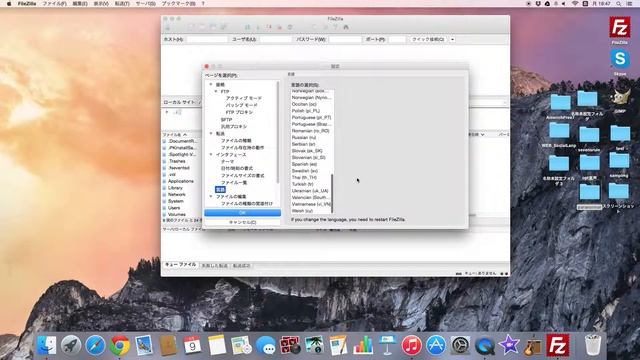This screenshot has height=360, width=640.
Task: Select パッシブ モード settings page
Action: pyautogui.click(x=242, y=105)
